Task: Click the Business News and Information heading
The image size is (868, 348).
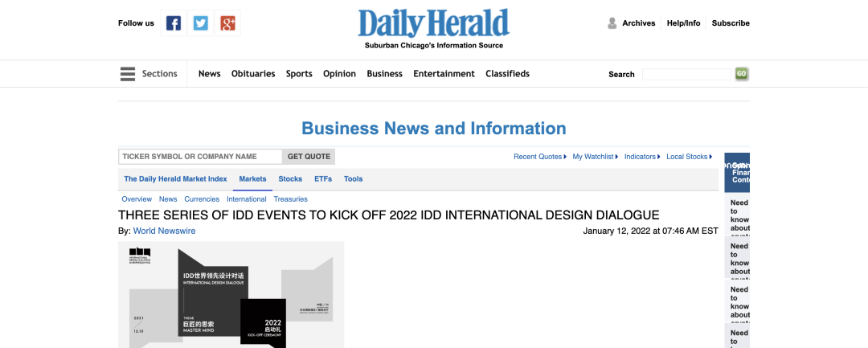Action: [434, 129]
